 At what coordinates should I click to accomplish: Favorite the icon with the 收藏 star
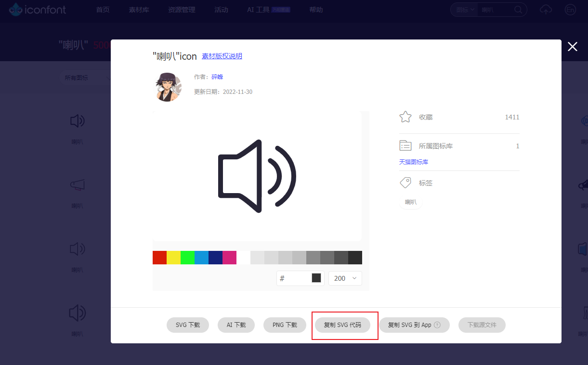click(405, 117)
